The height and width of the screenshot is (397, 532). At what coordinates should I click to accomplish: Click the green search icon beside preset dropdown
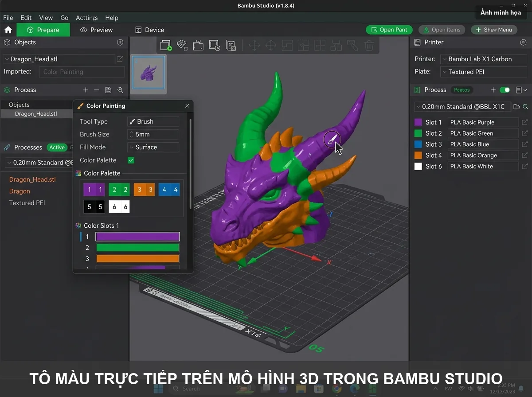[x=525, y=107]
